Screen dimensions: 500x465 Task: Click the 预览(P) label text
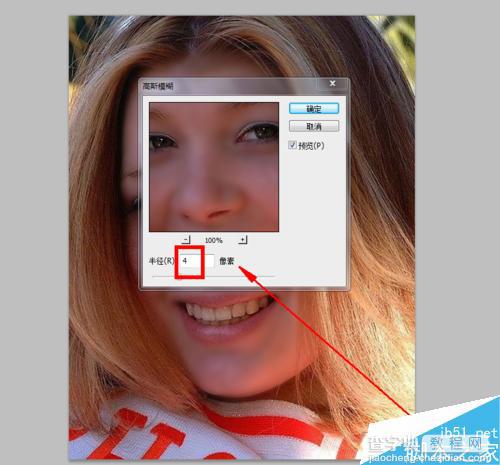click(311, 146)
